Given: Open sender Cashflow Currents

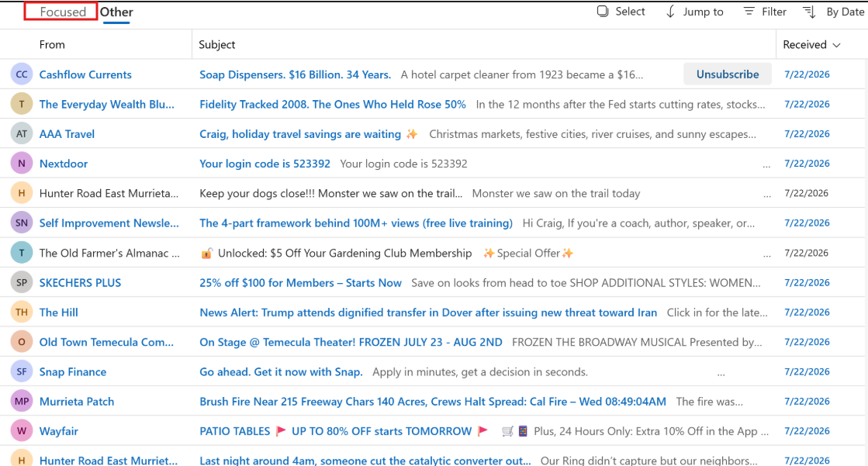Looking at the screenshot, I should (x=85, y=74).
